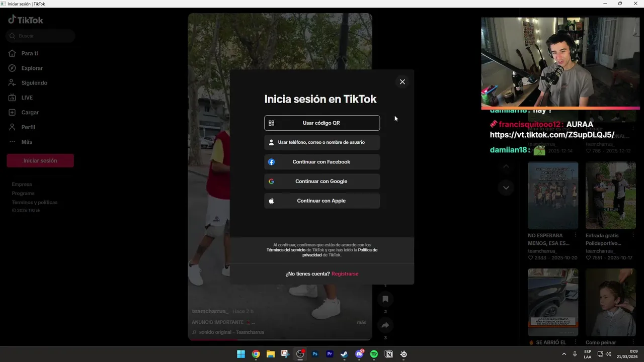The height and width of the screenshot is (362, 644).
Task: Open teamcharrua_ profile from video caption
Action: pyautogui.click(x=210, y=311)
